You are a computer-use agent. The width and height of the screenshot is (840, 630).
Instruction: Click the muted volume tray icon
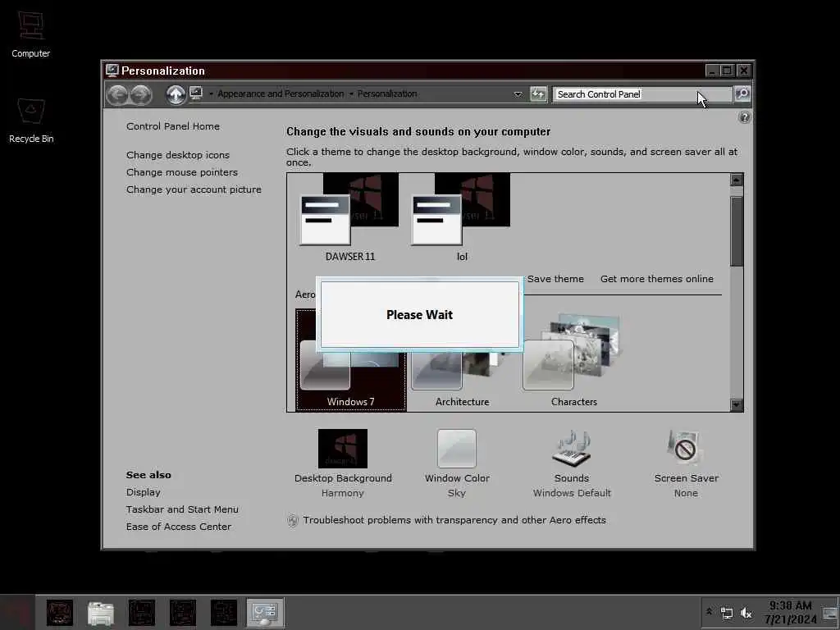click(746, 613)
